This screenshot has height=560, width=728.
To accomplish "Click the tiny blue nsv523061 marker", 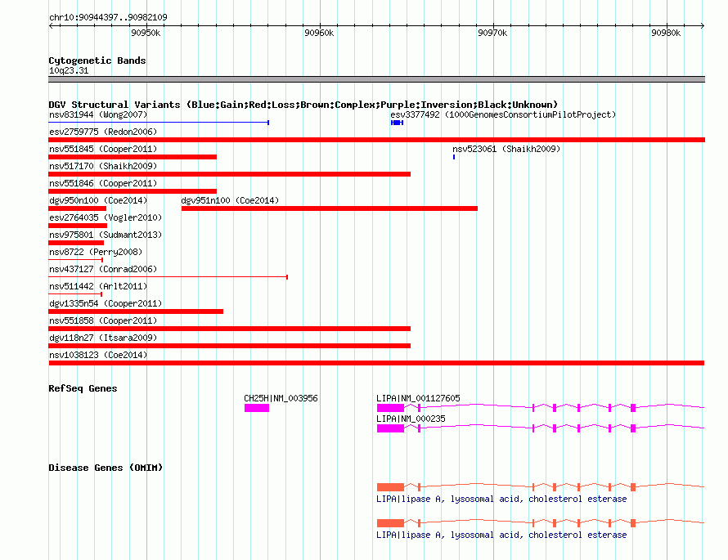I will (x=454, y=157).
